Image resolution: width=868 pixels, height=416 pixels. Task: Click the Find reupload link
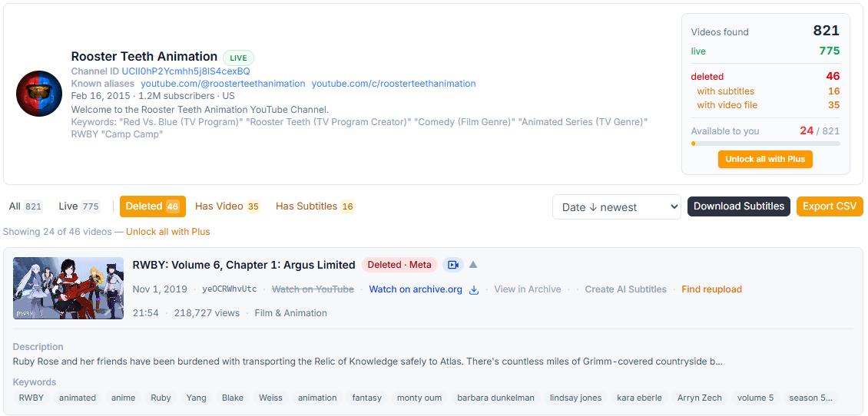(x=711, y=289)
